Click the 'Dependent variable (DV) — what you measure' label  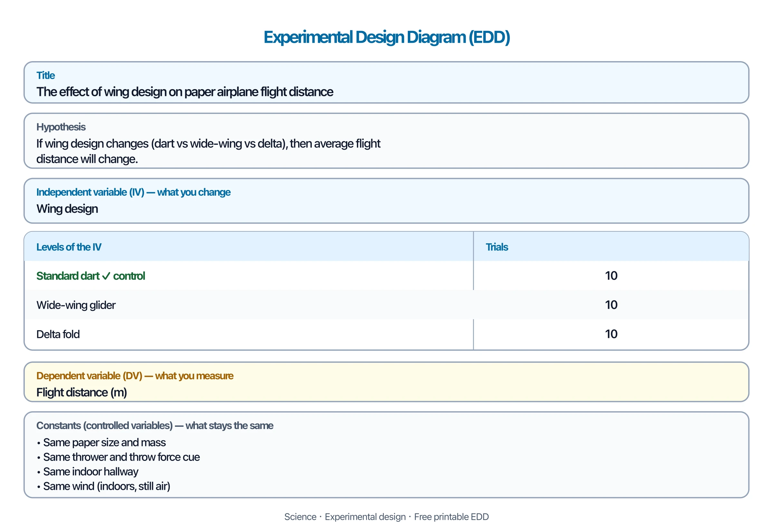135,376
